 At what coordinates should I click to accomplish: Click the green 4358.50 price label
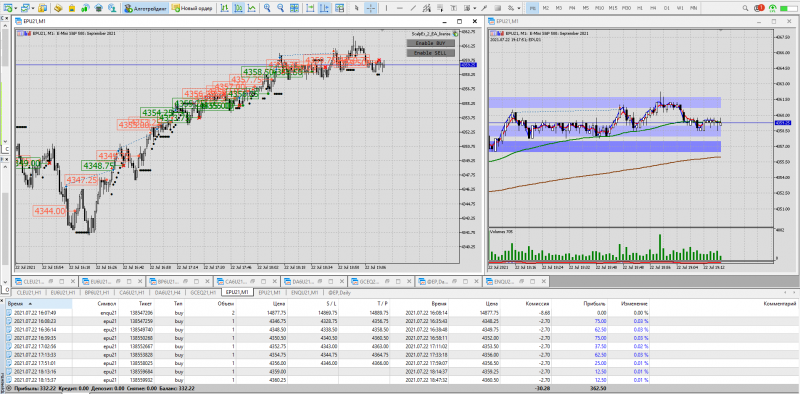[260, 72]
